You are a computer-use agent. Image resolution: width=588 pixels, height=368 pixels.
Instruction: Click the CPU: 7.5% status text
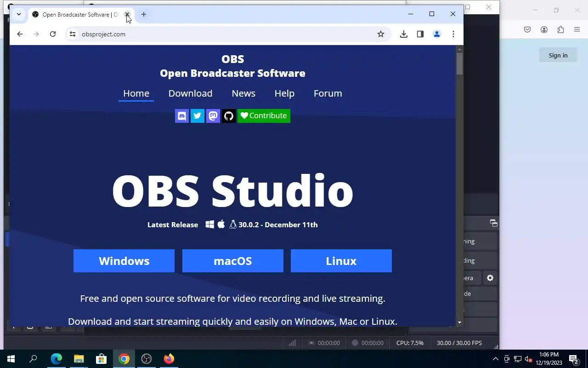(410, 343)
